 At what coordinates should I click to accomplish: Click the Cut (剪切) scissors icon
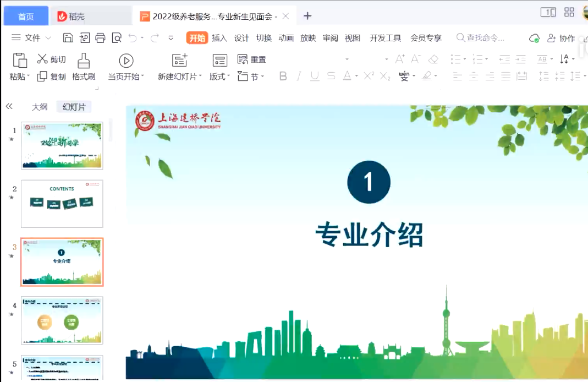42,59
